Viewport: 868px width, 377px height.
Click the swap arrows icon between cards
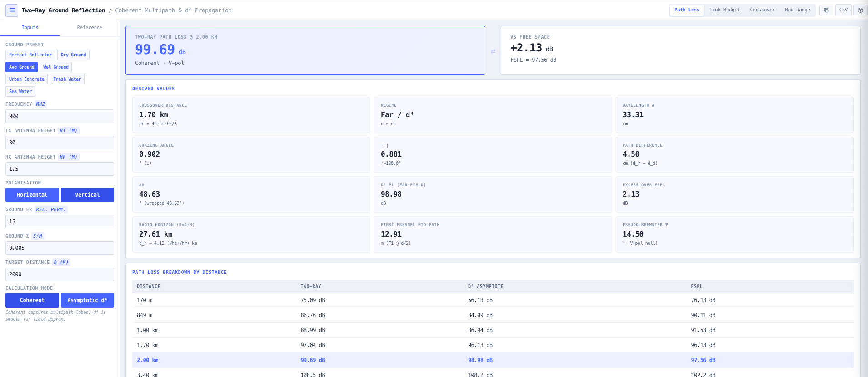coord(493,51)
